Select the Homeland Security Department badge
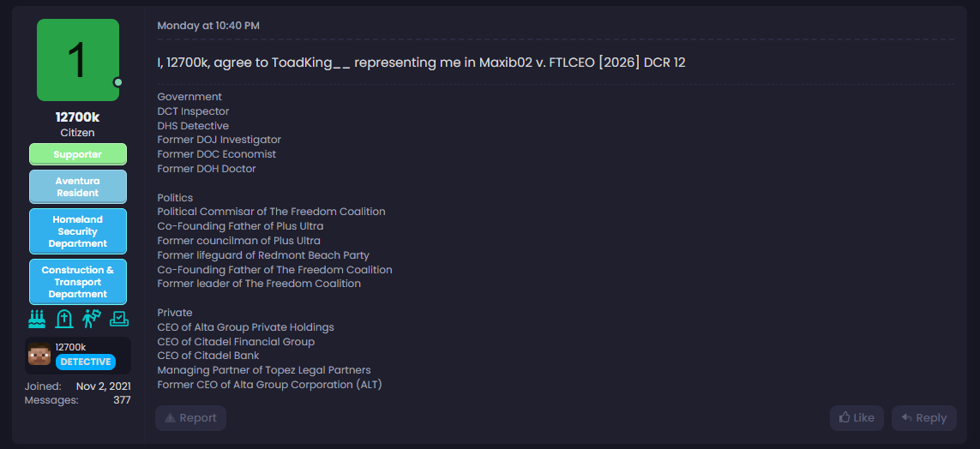 point(78,231)
